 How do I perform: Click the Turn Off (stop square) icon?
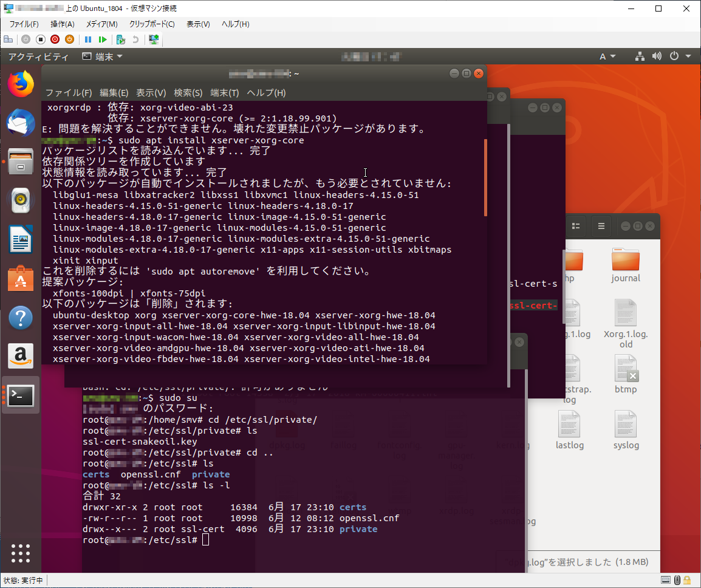(41, 39)
